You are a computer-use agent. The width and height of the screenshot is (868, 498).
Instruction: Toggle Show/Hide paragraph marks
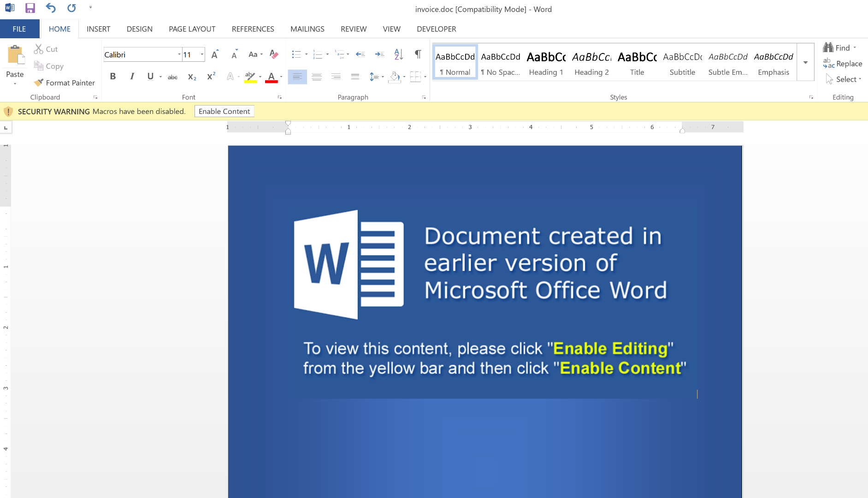(x=418, y=54)
